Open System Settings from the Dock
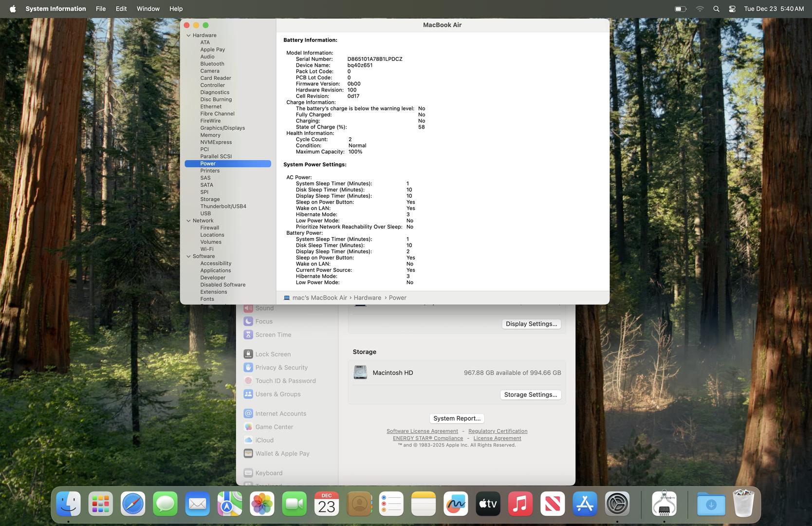This screenshot has width=812, height=526. point(617,504)
